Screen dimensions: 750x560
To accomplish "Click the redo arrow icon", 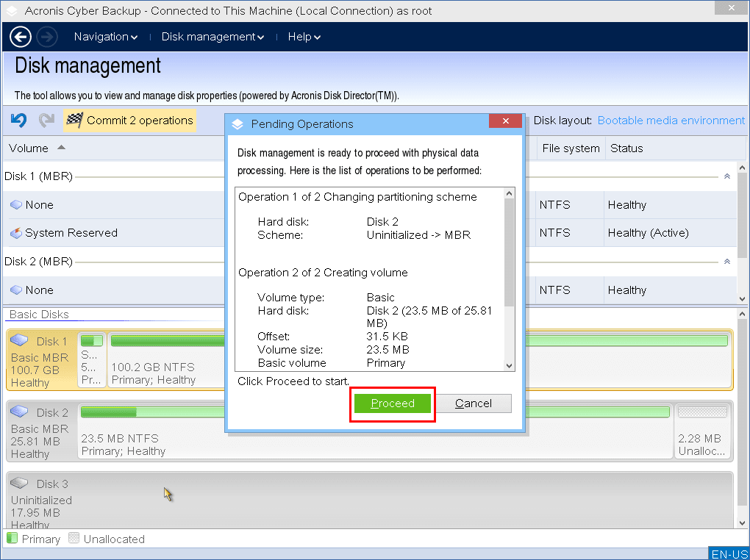I will coord(46,121).
